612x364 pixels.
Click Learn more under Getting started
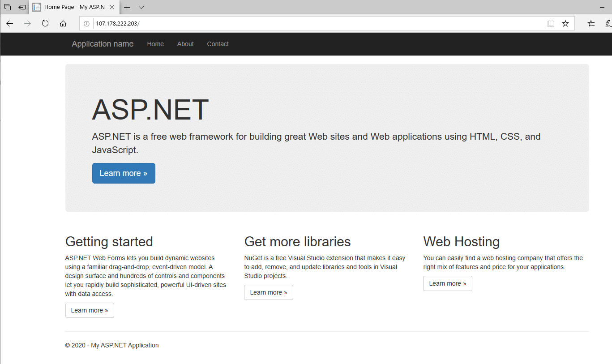(90, 310)
